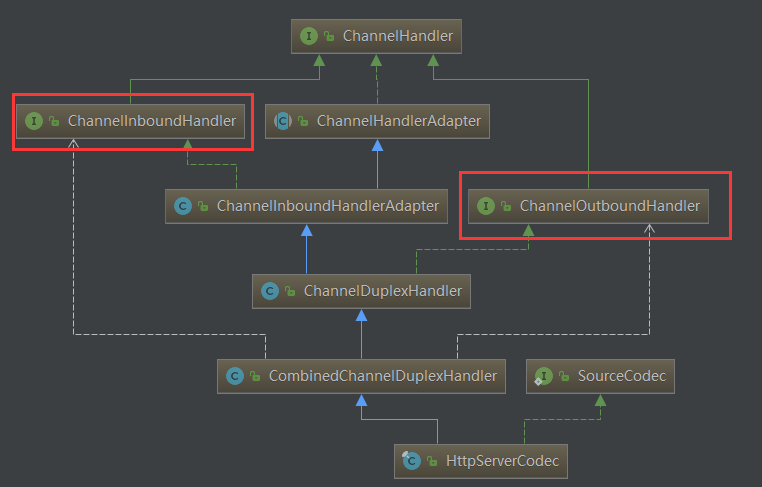Image resolution: width=762 pixels, height=487 pixels.
Task: Click class icon on ChannelInboundHandlerAdapter node
Action: (183, 206)
